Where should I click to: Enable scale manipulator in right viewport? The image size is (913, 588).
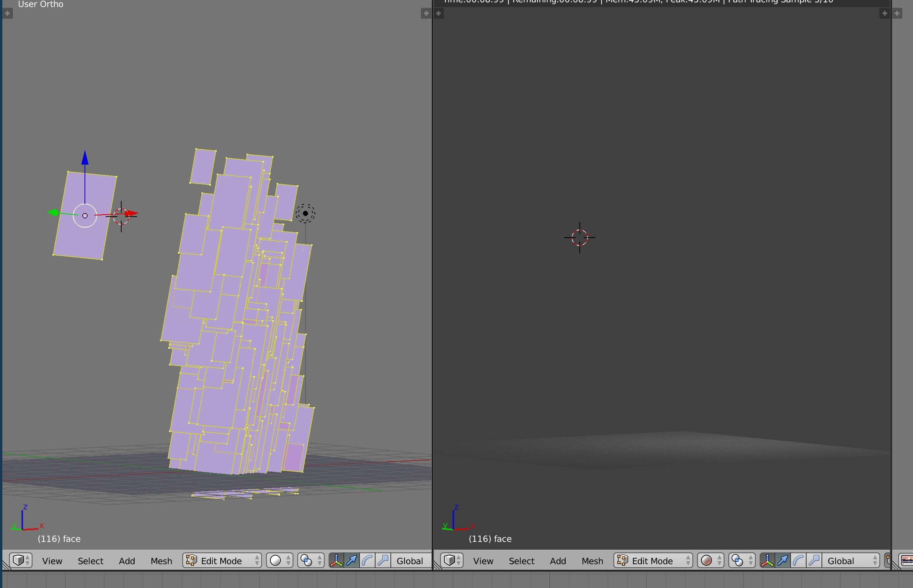[x=814, y=560]
